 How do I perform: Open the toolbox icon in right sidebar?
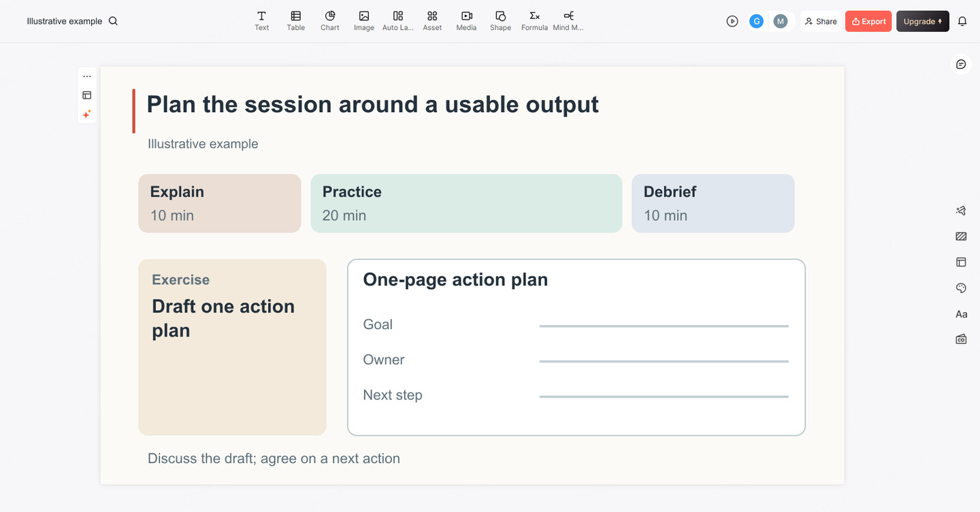pyautogui.click(x=961, y=339)
